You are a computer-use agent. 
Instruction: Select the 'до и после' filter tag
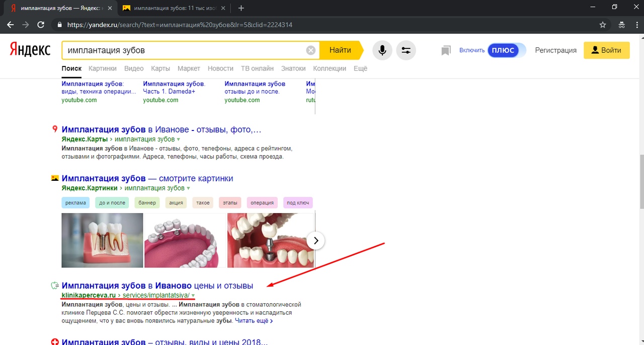[x=112, y=202]
